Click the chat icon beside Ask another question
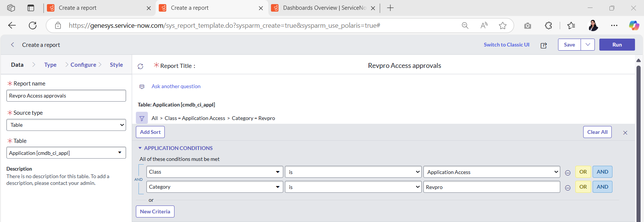This screenshot has height=222, width=644. point(142,87)
